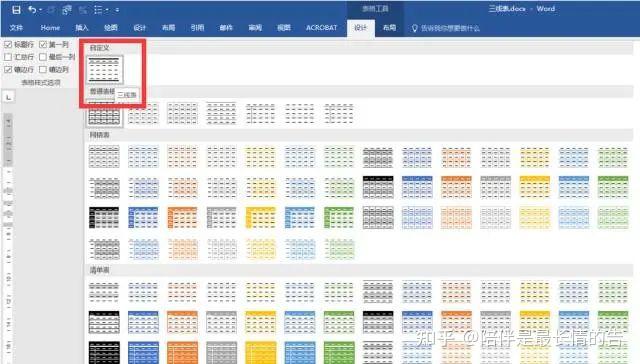
Task: Open the 插入 ribbon tab
Action: (x=82, y=28)
